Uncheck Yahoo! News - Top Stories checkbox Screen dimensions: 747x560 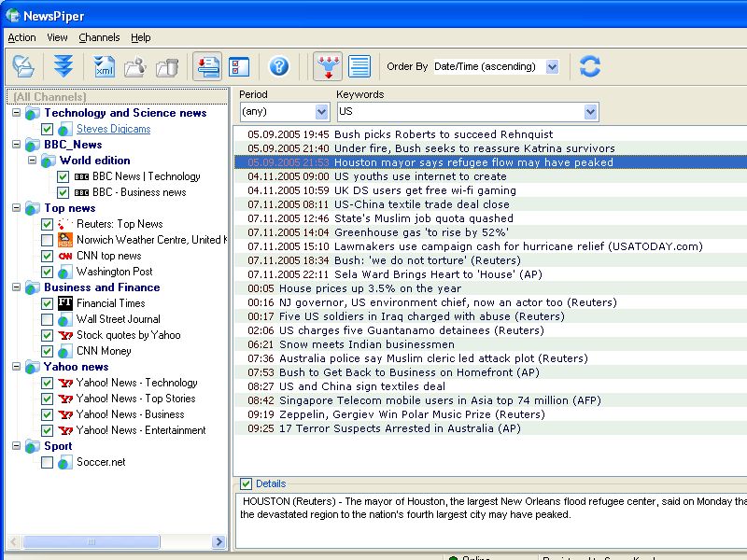coord(47,399)
